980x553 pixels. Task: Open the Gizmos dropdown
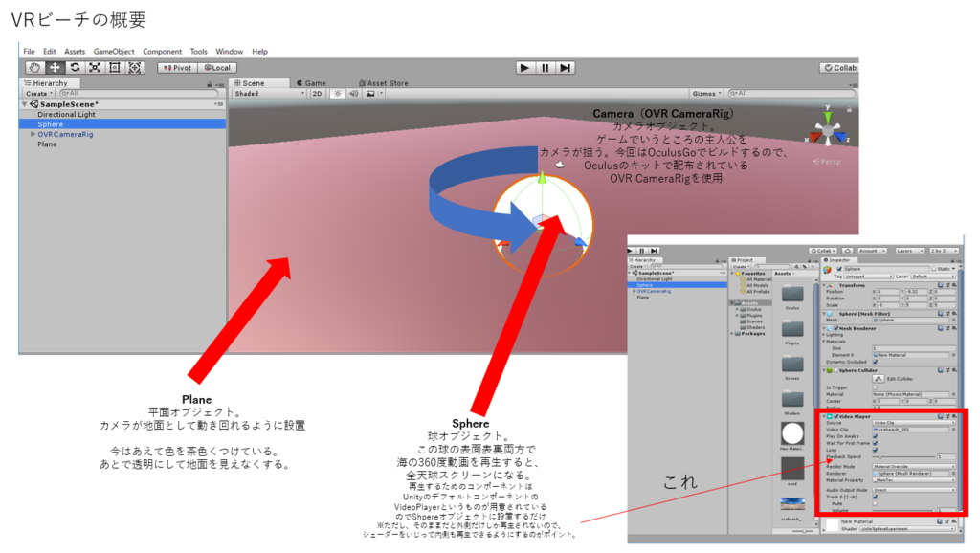click(x=707, y=93)
